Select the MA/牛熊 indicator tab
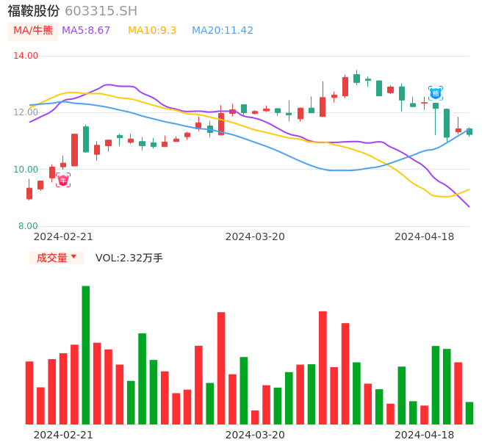504x445 pixels. tap(33, 31)
